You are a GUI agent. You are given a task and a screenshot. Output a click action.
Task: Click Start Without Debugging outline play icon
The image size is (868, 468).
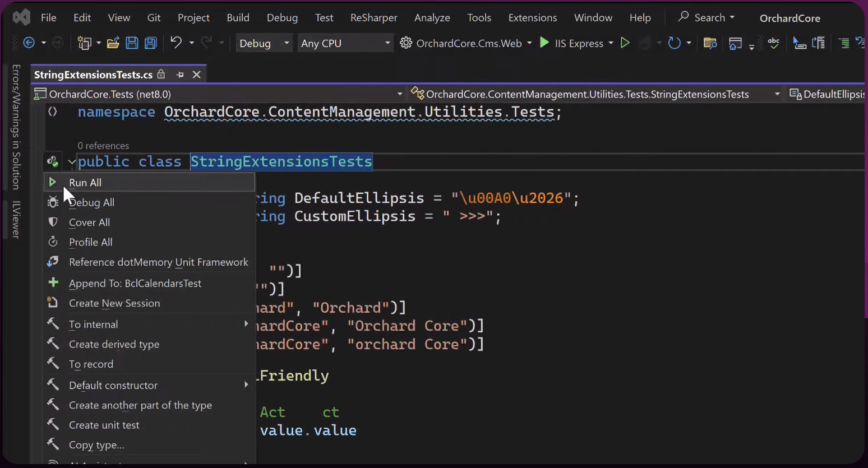click(x=625, y=43)
